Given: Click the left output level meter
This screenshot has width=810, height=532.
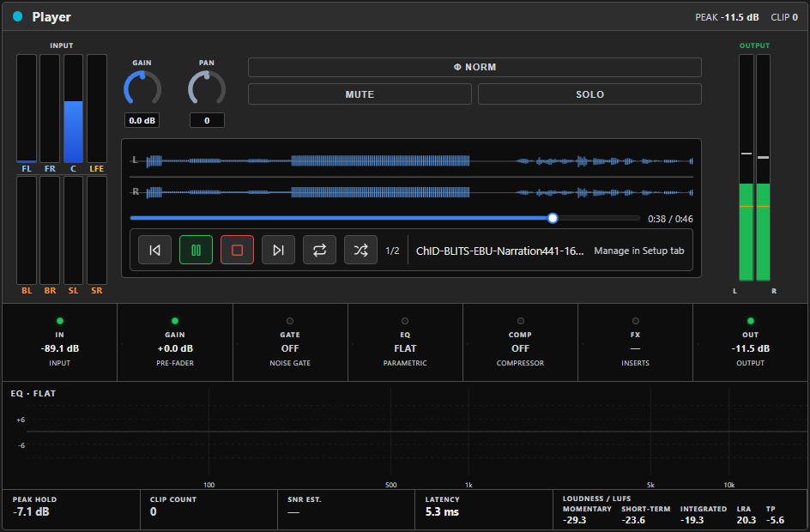Looking at the screenshot, I should 747,168.
